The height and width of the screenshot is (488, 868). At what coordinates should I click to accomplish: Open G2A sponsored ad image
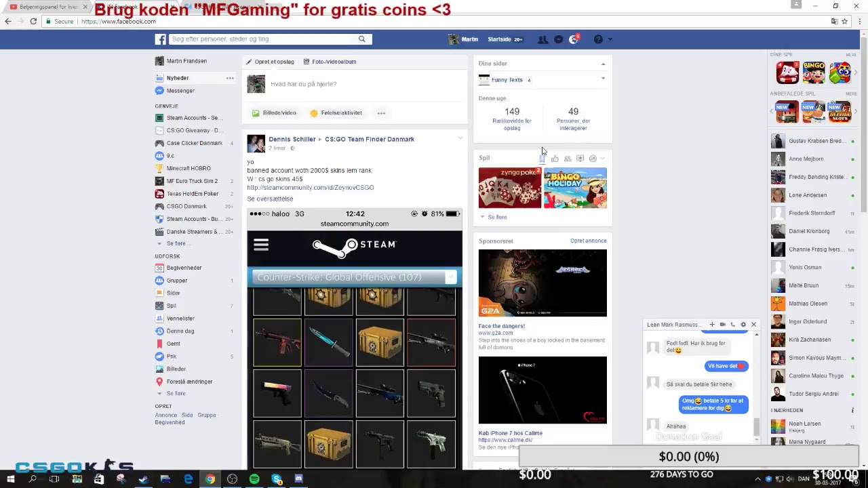coord(542,283)
